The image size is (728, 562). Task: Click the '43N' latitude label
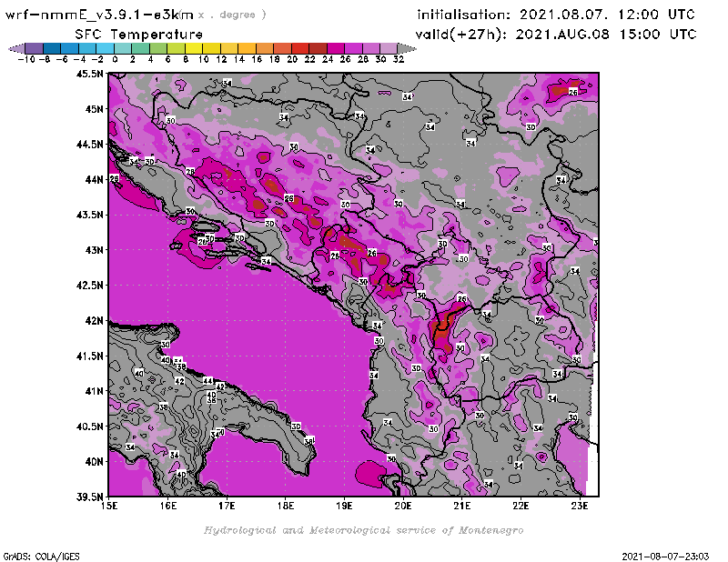pos(95,250)
